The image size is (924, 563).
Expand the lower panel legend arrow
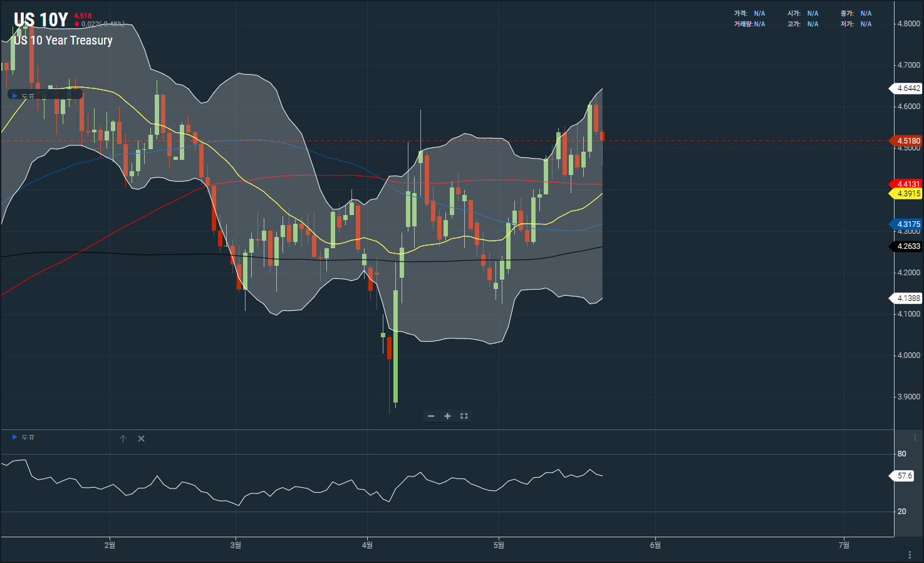coord(15,437)
